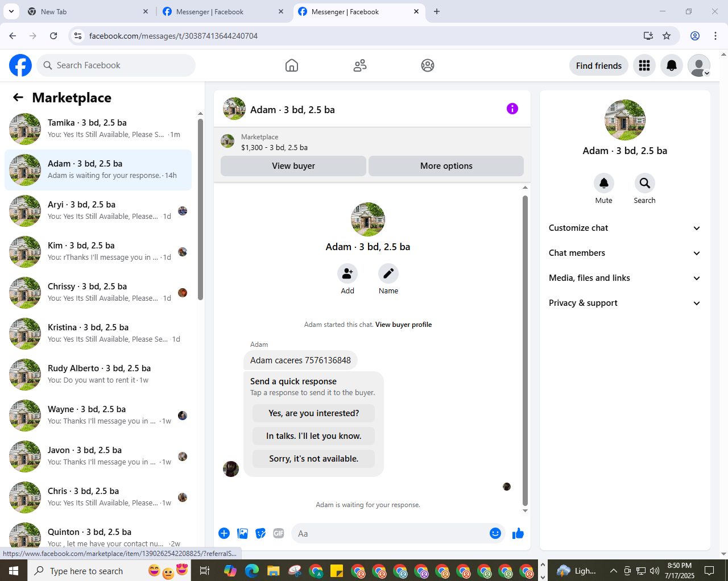Choose a sticker in the composer
The height and width of the screenshot is (581, 728).
click(260, 533)
